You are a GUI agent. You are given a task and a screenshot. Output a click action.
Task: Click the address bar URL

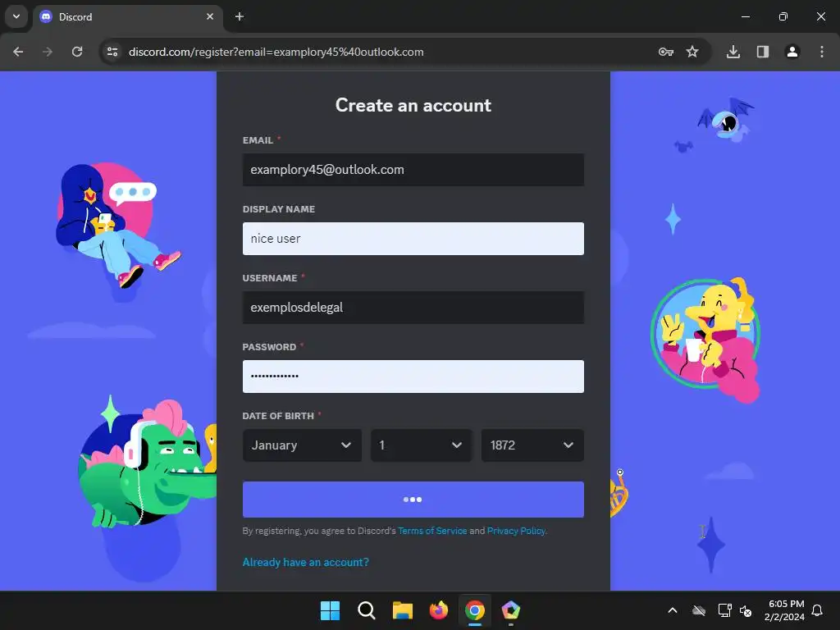(276, 52)
